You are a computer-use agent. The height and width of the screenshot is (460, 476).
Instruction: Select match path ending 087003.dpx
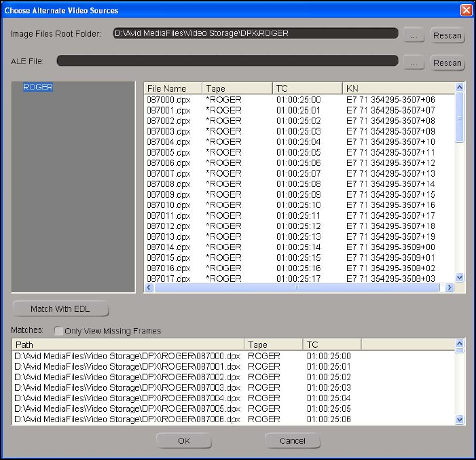point(128,387)
